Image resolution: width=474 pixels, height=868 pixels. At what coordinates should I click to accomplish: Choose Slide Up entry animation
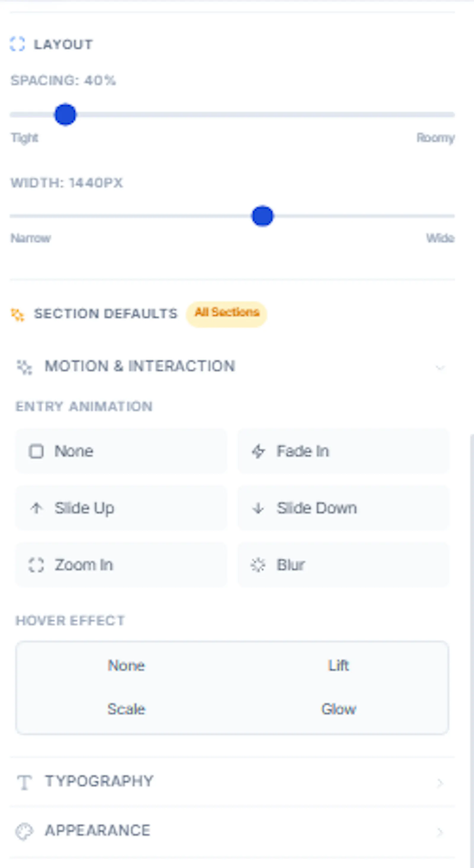(121, 508)
